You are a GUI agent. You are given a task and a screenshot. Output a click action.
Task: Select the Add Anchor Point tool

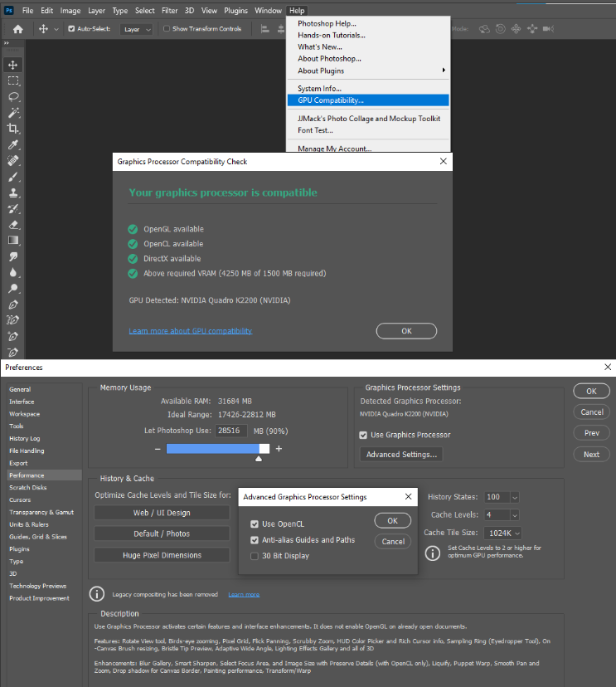pyautogui.click(x=13, y=337)
